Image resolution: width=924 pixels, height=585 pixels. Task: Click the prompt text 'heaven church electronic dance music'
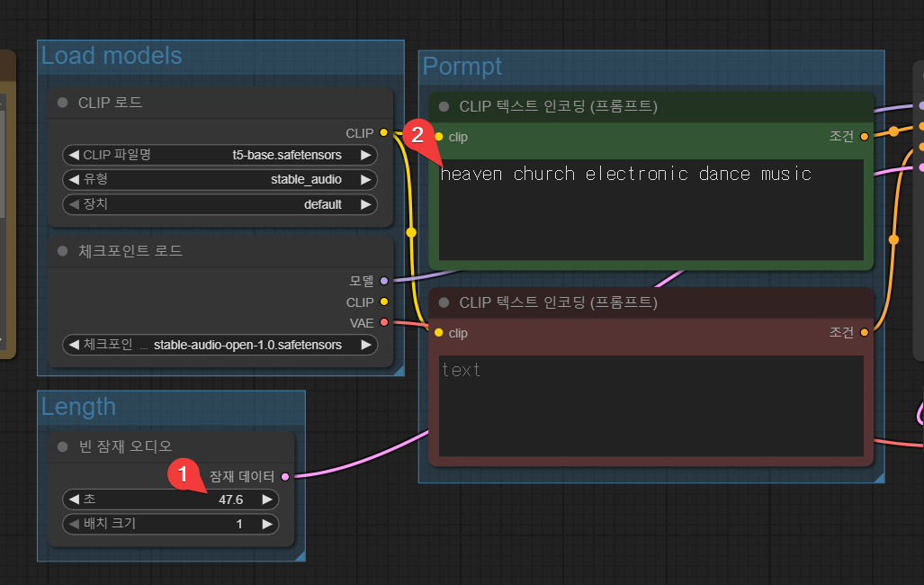tap(626, 175)
